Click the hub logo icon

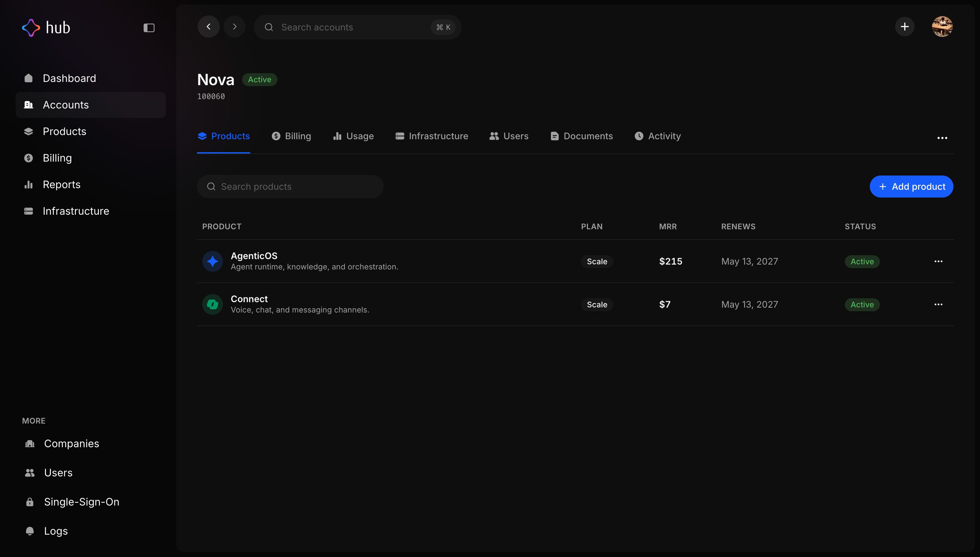point(31,28)
